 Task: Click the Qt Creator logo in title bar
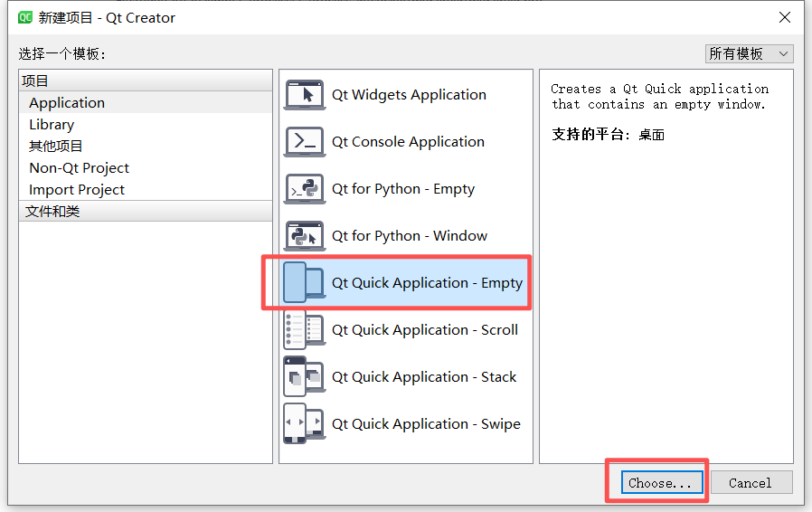click(24, 17)
